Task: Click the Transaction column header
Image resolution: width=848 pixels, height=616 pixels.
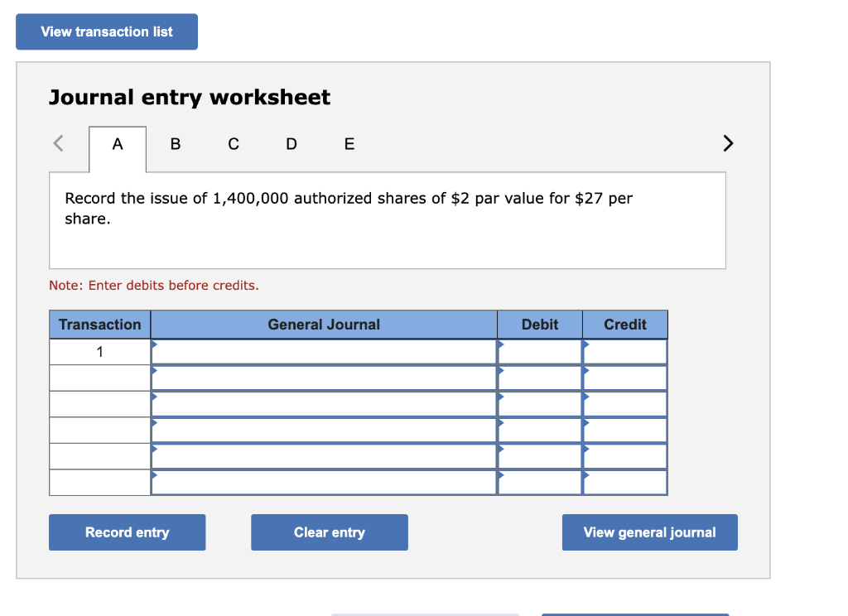Action: point(100,325)
